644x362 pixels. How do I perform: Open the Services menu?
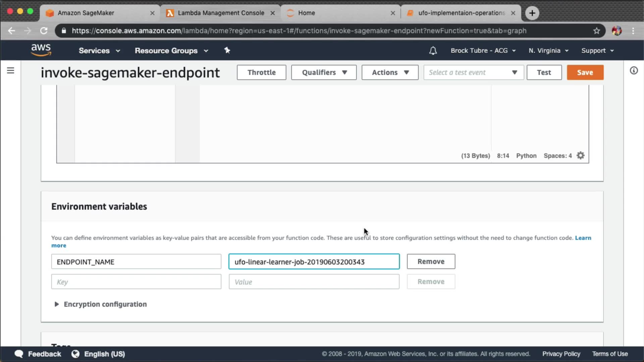tap(99, 51)
